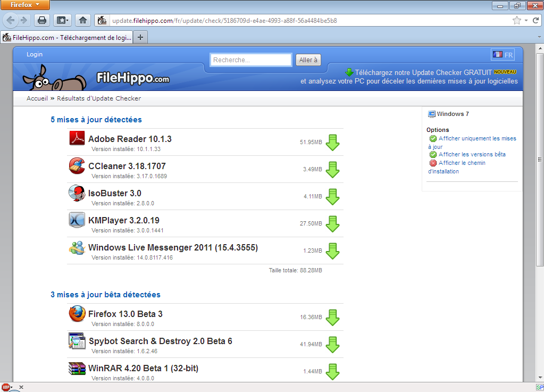Change language with the FR flag button
Image resolution: width=544 pixels, height=392 pixels.
(503, 55)
